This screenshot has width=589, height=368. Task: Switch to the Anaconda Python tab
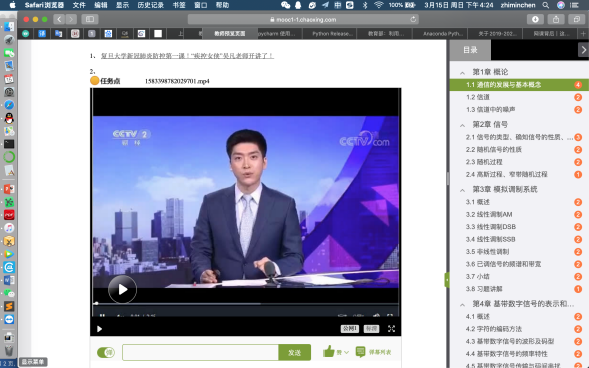coord(443,33)
